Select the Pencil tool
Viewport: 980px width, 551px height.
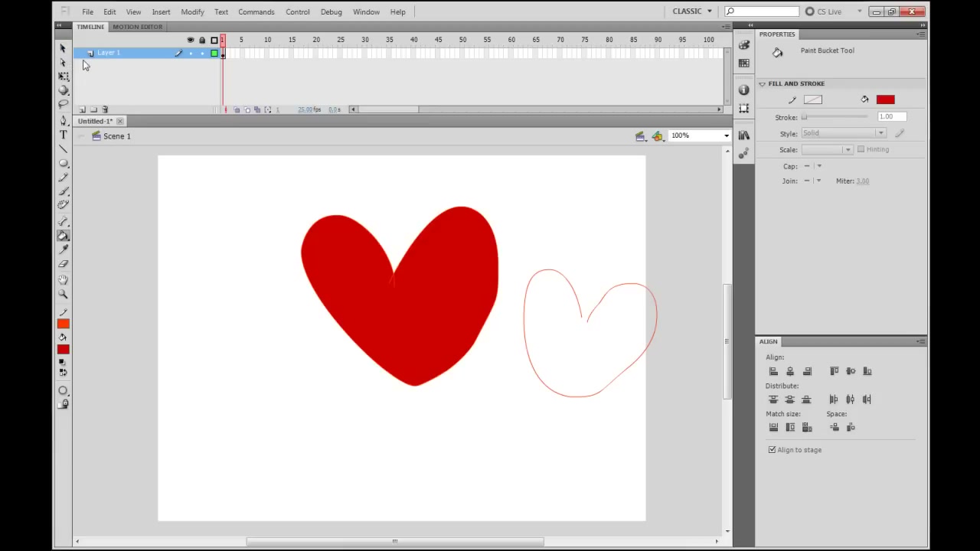[63, 176]
